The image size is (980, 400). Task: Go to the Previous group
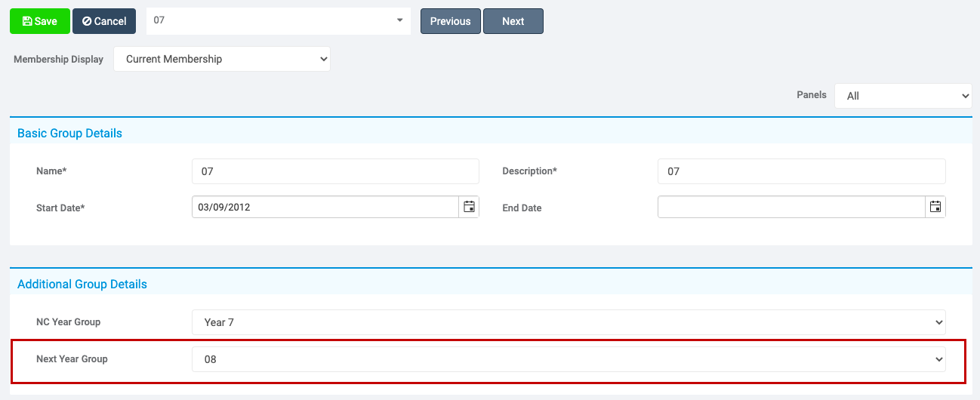(x=450, y=21)
